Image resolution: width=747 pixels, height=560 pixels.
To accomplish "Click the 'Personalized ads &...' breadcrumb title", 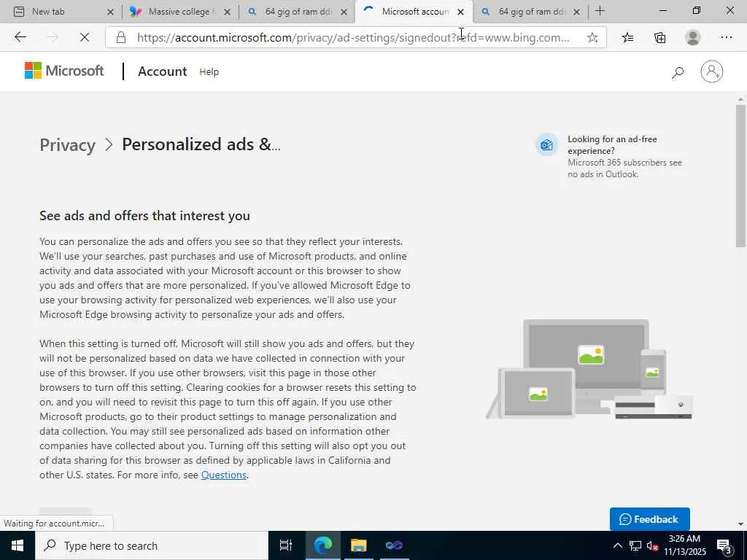I will click(201, 144).
